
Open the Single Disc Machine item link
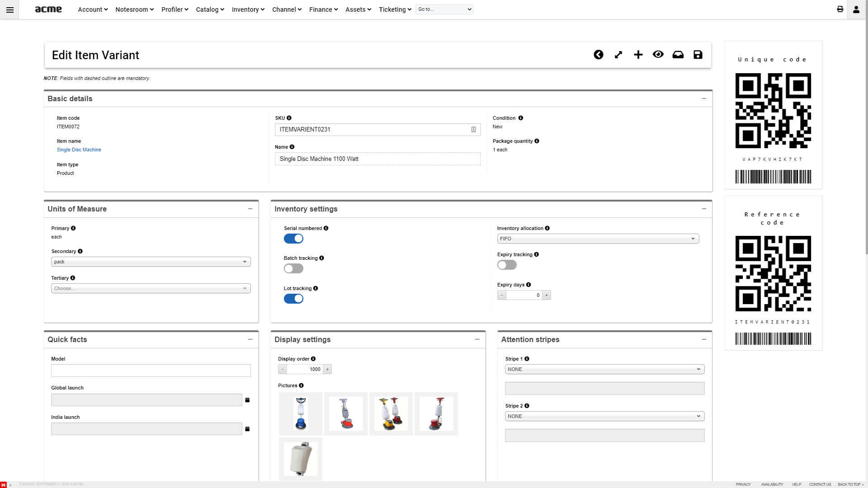79,150
